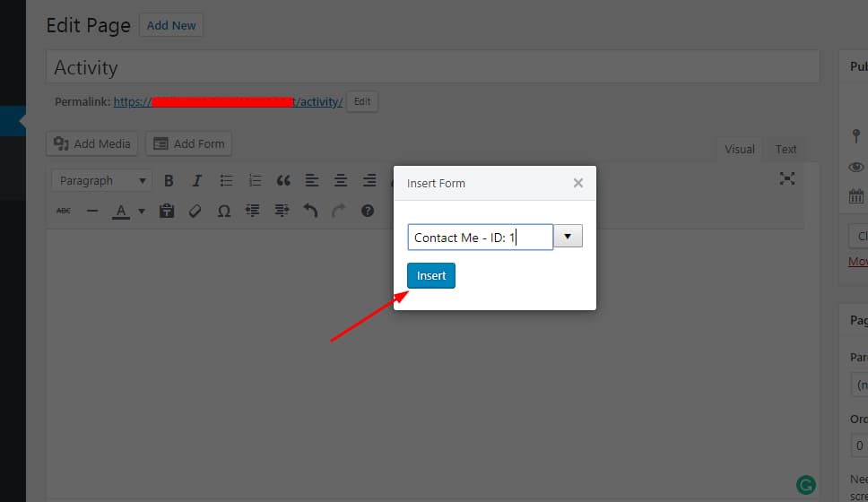Click the Insert button

[431, 276]
